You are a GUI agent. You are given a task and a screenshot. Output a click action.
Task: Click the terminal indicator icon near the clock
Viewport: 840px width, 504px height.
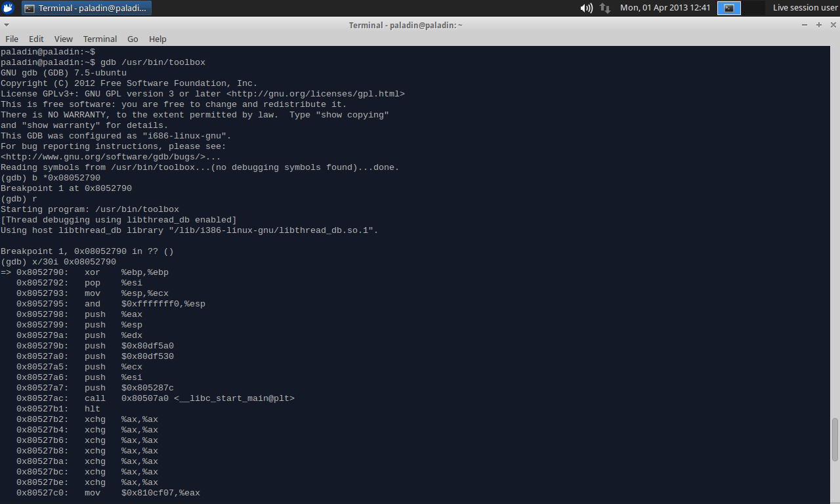[728, 8]
